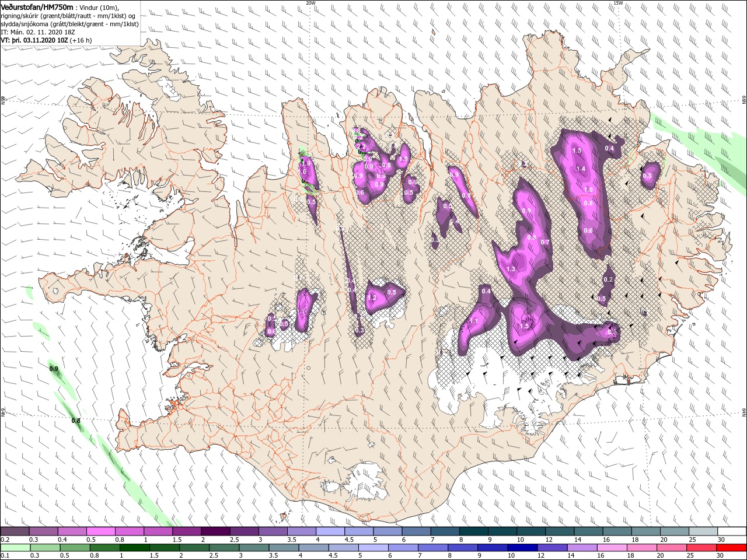Image resolution: width=747 pixels, height=560 pixels.
Task: Select the 'IT: Mán. 02. 11. 2020 18Z' line
Action: point(39,33)
